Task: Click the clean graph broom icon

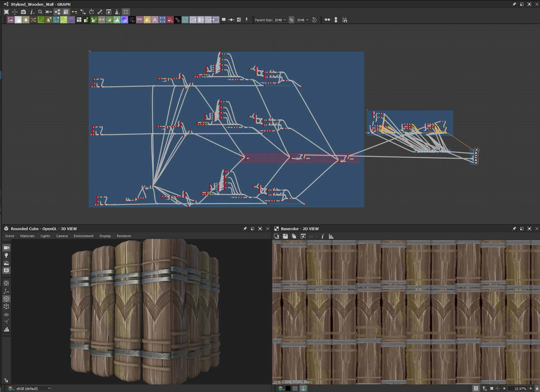Action: tap(117, 12)
